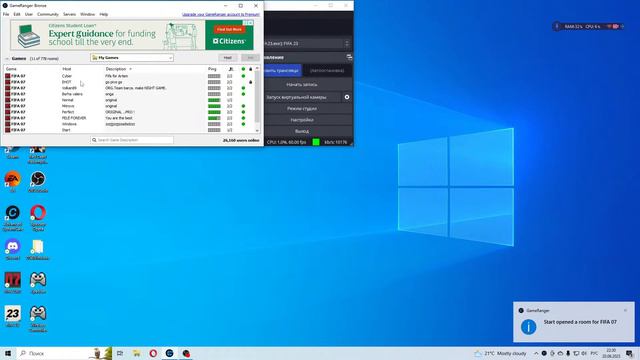The width and height of the screenshot is (640, 360).
Task: Collapse the Games section arrow
Action: tap(7, 58)
